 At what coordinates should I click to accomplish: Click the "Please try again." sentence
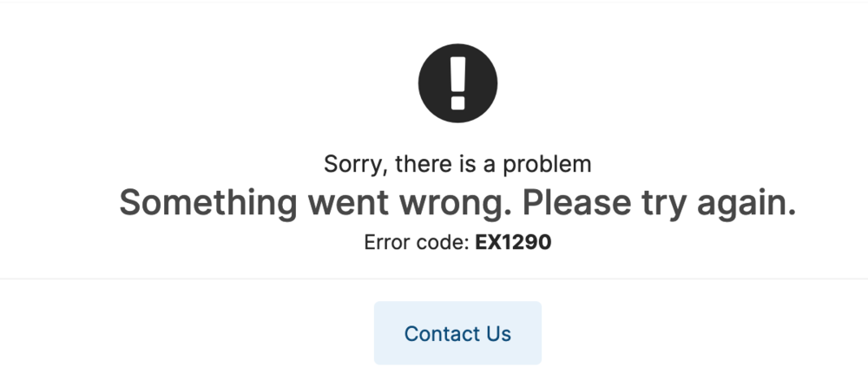pos(660,203)
